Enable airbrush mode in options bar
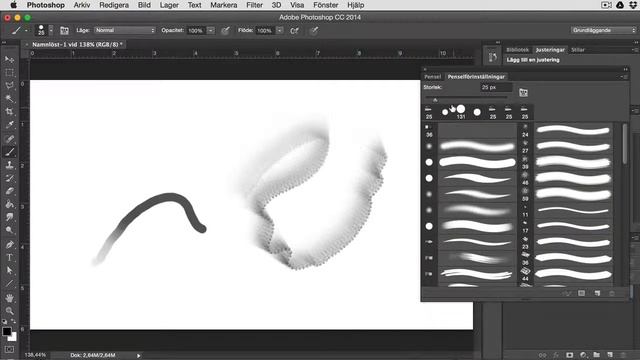The image size is (640, 360). [294, 31]
